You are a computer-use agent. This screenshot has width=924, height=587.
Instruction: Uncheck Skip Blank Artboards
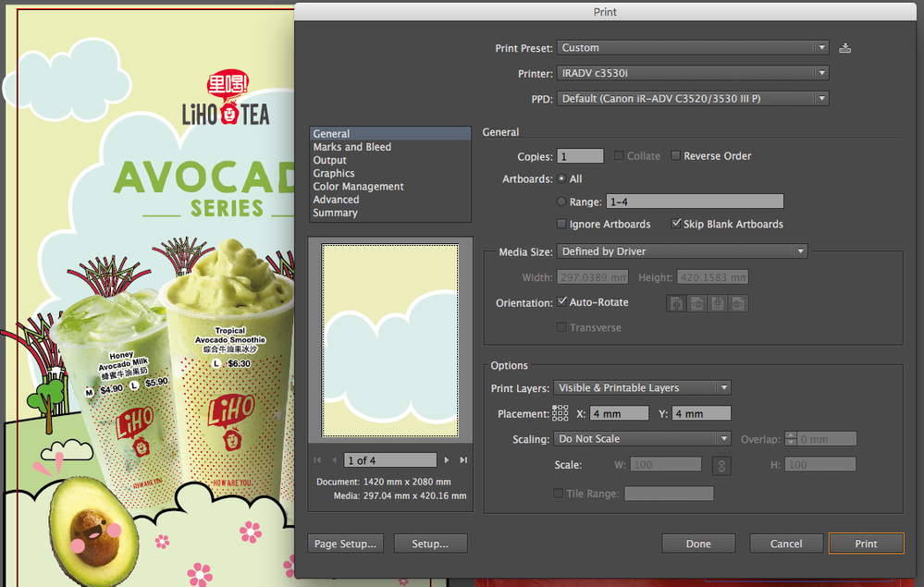coord(676,223)
